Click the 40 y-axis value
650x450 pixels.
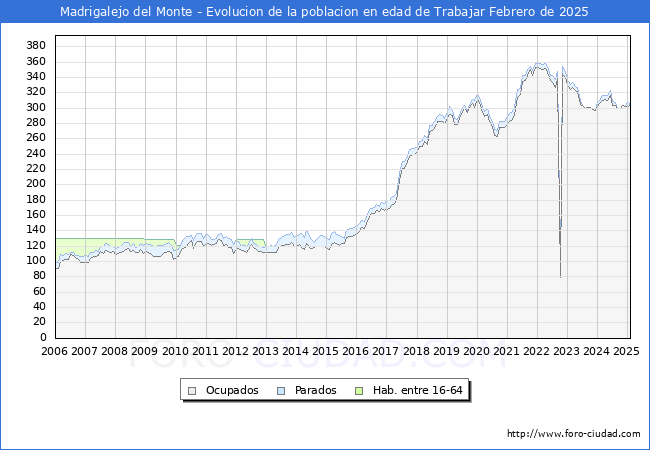pyautogui.click(x=40, y=307)
